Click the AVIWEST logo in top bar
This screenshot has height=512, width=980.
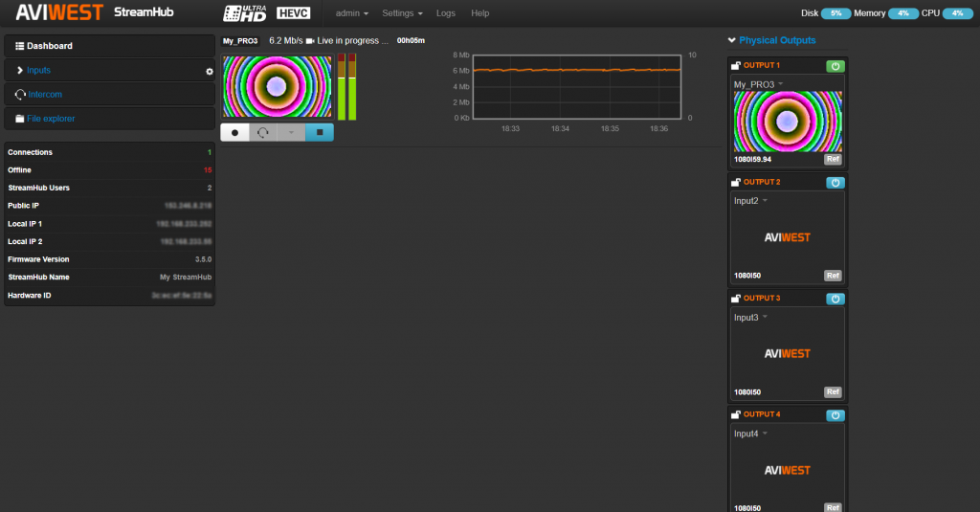click(x=59, y=12)
